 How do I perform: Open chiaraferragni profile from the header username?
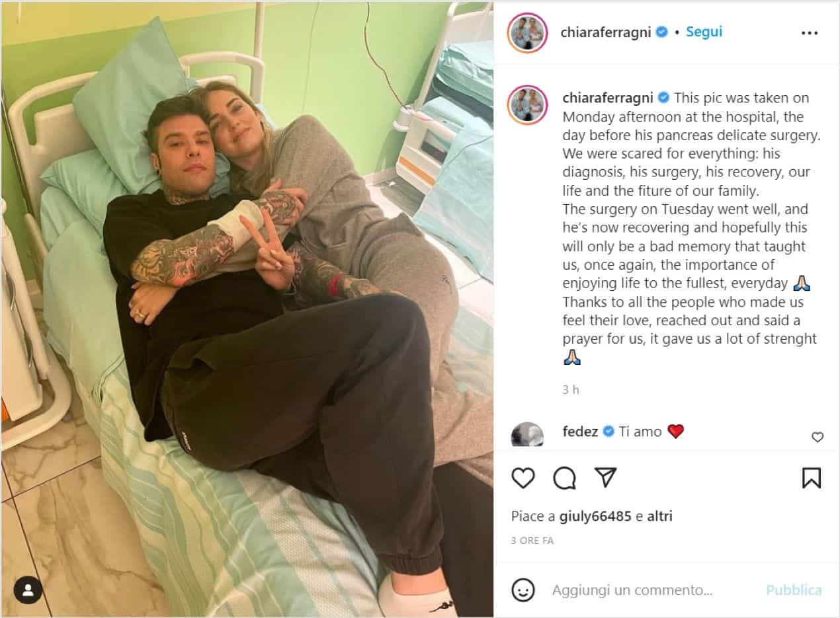[605, 32]
